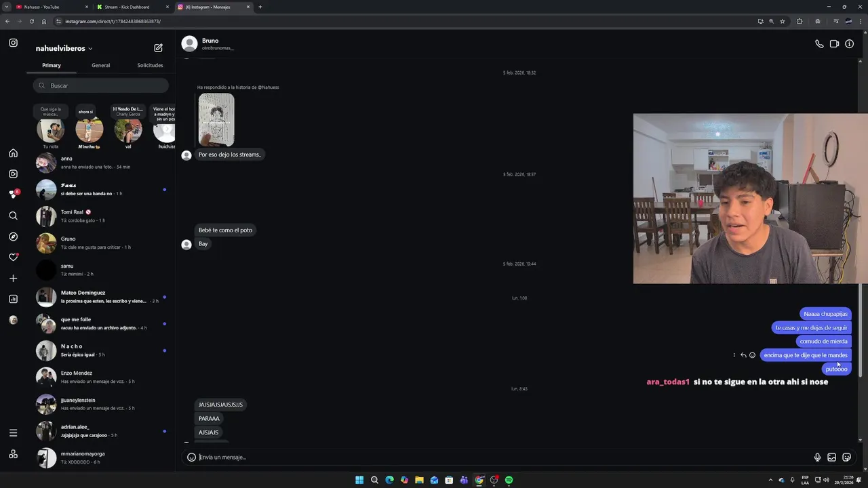Click the Create plus icon
This screenshot has width=868, height=488.
coord(13,278)
